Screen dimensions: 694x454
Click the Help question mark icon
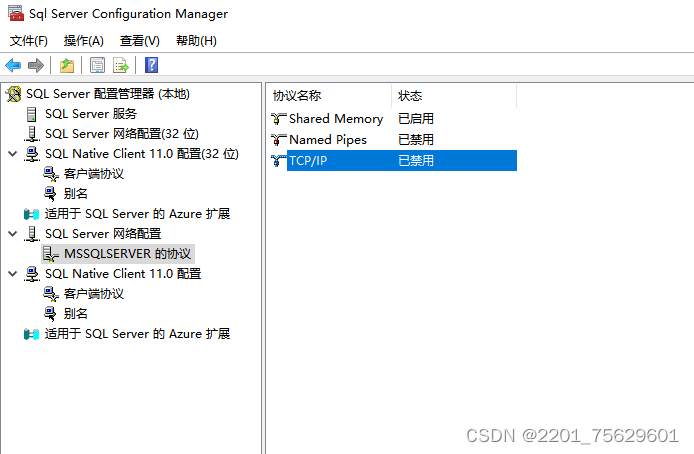pyautogui.click(x=151, y=65)
